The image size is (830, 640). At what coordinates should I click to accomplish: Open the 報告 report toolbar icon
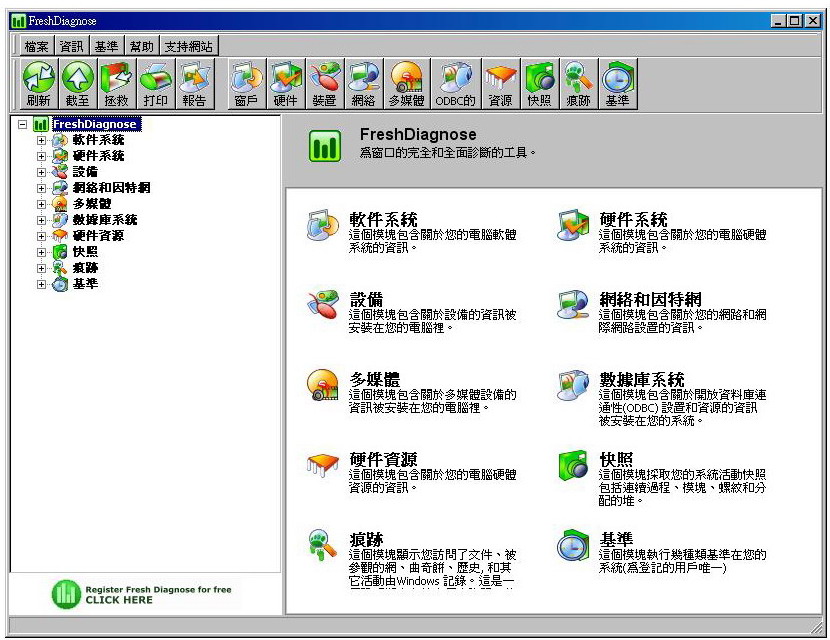(194, 84)
